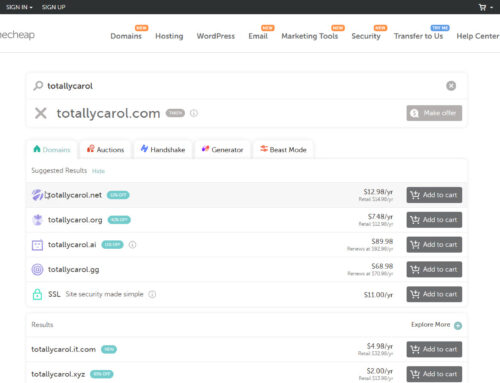Click the totallycarol.ai robot icon
This screenshot has height=383, width=500.
pyautogui.click(x=37, y=245)
